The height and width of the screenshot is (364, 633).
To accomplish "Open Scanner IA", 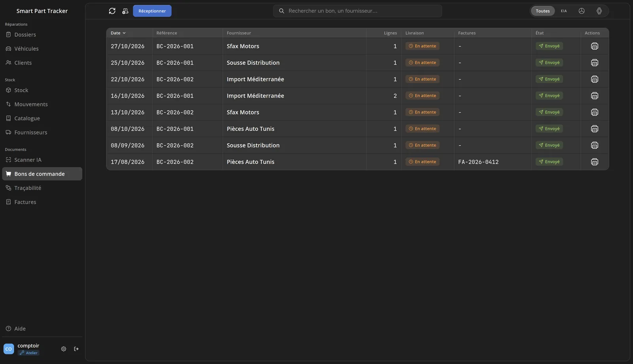I will (x=42, y=160).
